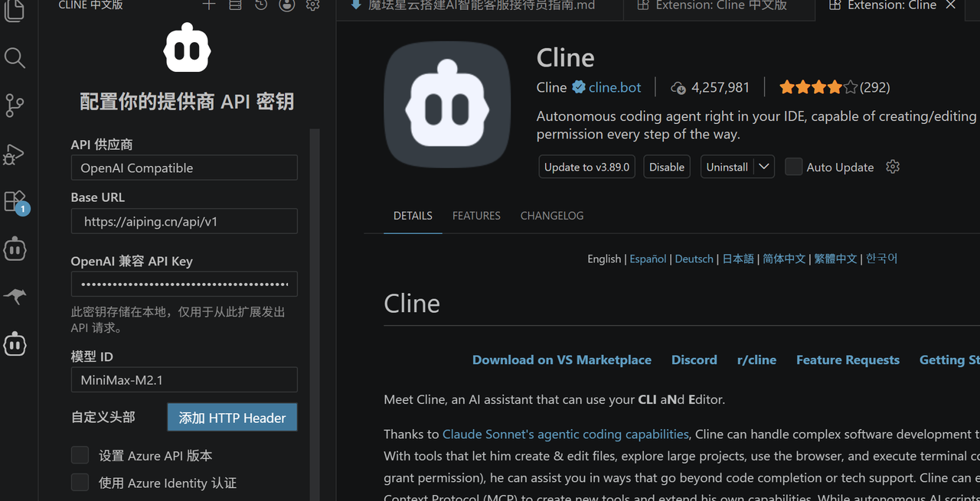Click the star rating of 292 reviews

[818, 87]
